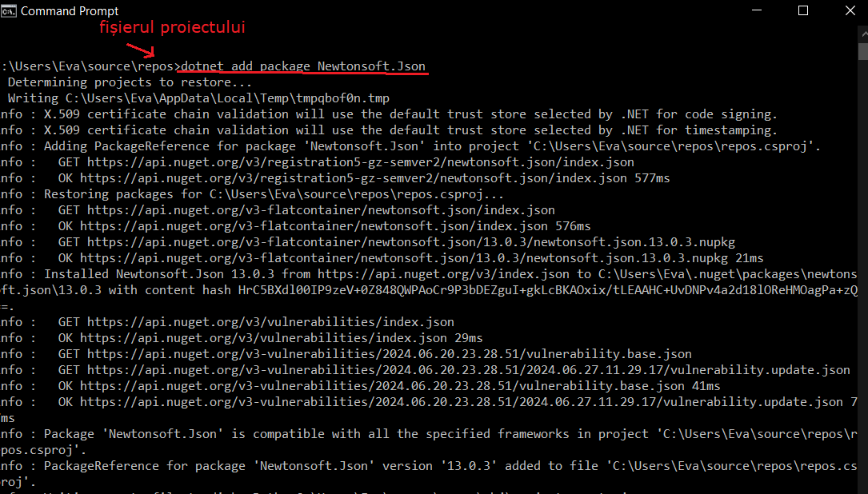The image size is (868, 494).
Task: Click the vulnerability.update.json GET URL
Action: point(469,370)
